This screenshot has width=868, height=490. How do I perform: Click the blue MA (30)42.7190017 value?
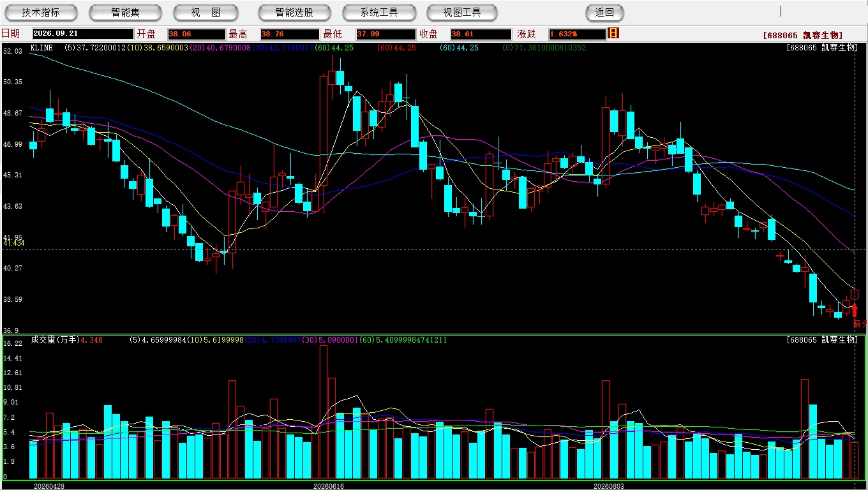pyautogui.click(x=281, y=47)
